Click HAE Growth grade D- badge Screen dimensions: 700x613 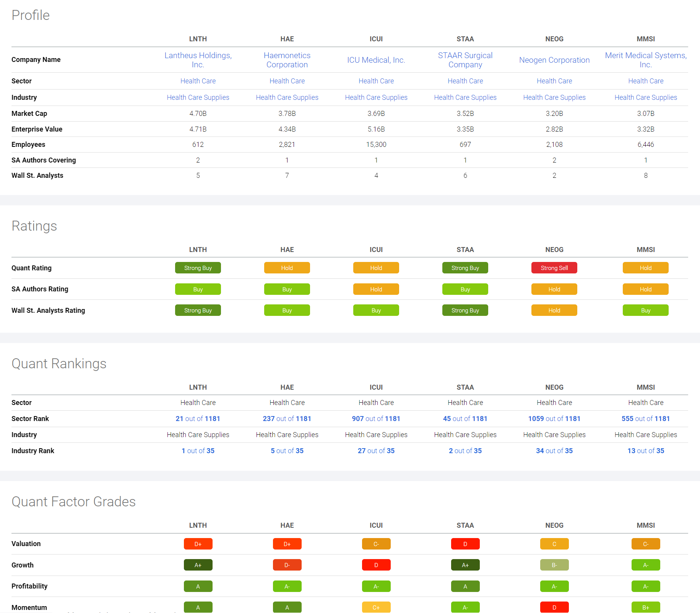tap(287, 565)
